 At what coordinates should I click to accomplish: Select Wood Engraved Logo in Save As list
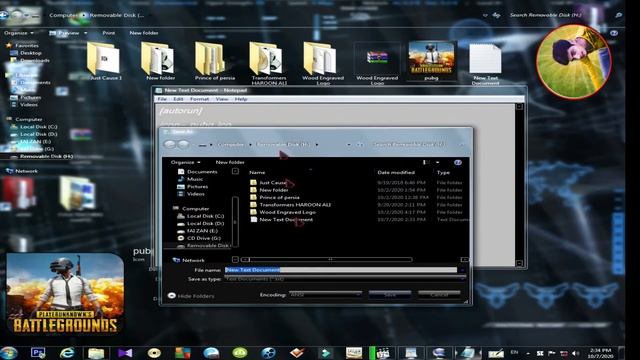[283, 212]
